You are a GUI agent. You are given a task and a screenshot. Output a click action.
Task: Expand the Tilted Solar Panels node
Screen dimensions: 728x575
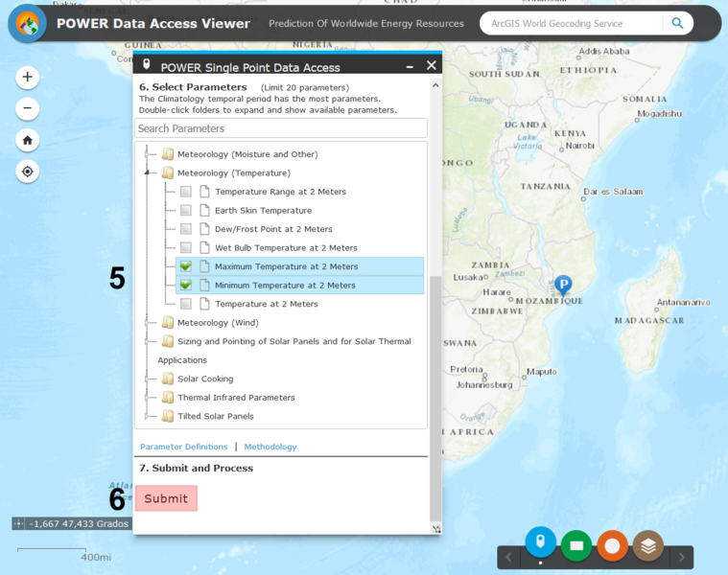pos(147,416)
